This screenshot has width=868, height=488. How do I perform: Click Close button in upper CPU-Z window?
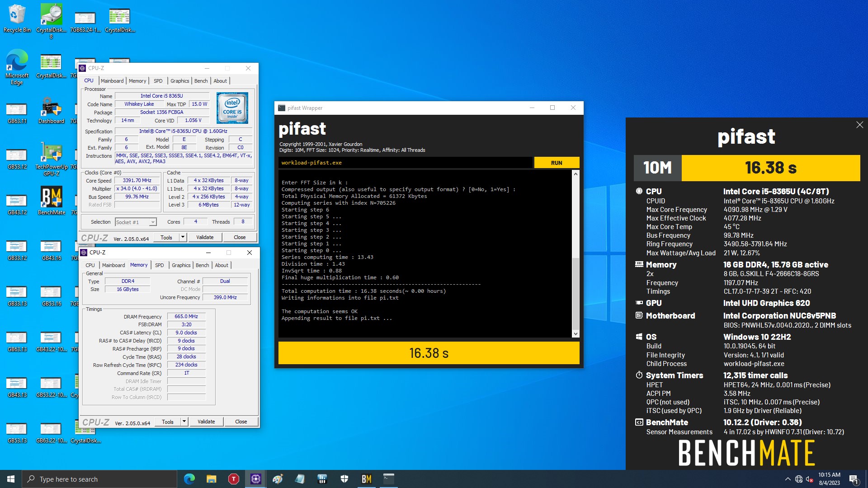coord(240,237)
